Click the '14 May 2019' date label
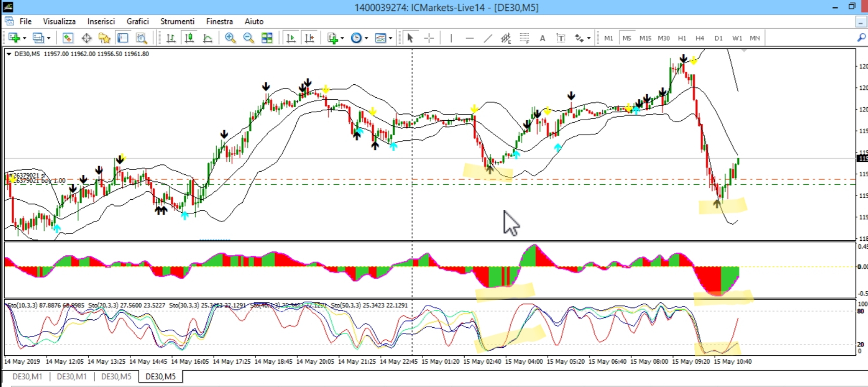 (x=22, y=361)
